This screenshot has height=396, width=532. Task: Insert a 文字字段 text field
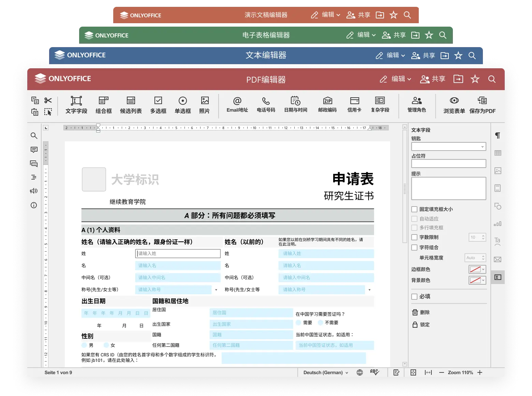click(76, 105)
